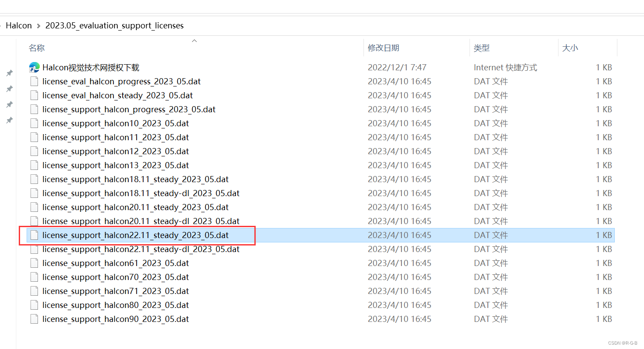Click modified date of license_support_halcon10 row
644x349 pixels.
click(x=400, y=123)
